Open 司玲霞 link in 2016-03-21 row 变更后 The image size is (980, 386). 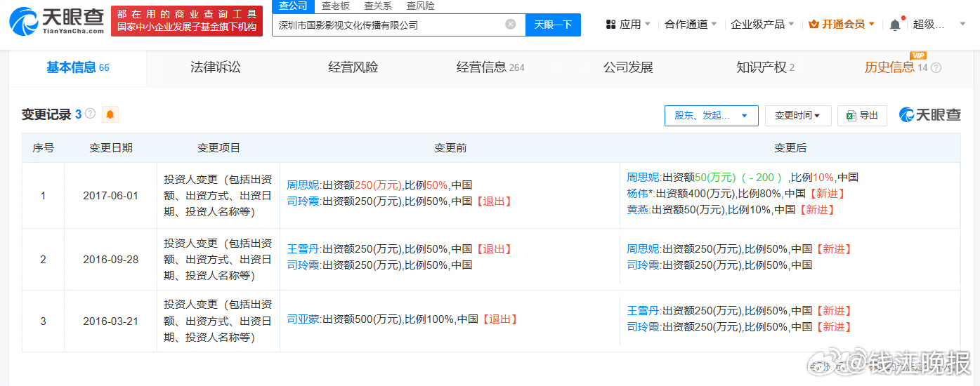click(x=643, y=327)
